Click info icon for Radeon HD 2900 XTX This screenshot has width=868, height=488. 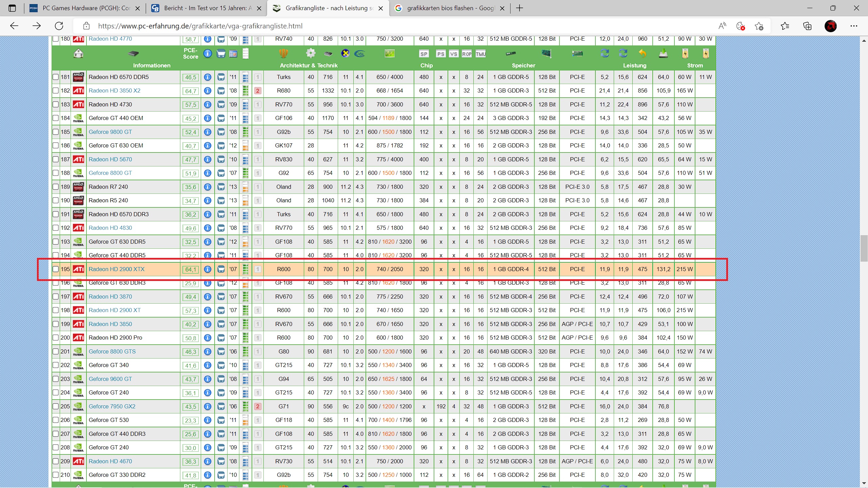click(x=208, y=269)
